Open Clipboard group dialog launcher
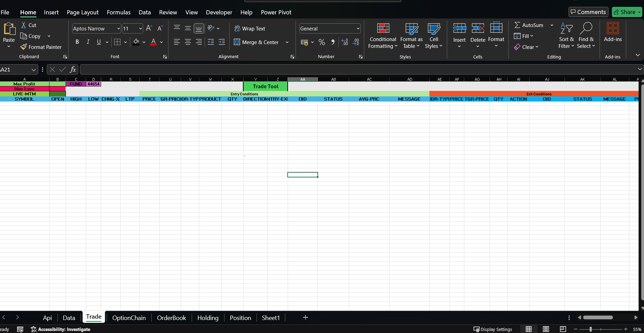The height and width of the screenshot is (333, 644). (65, 57)
